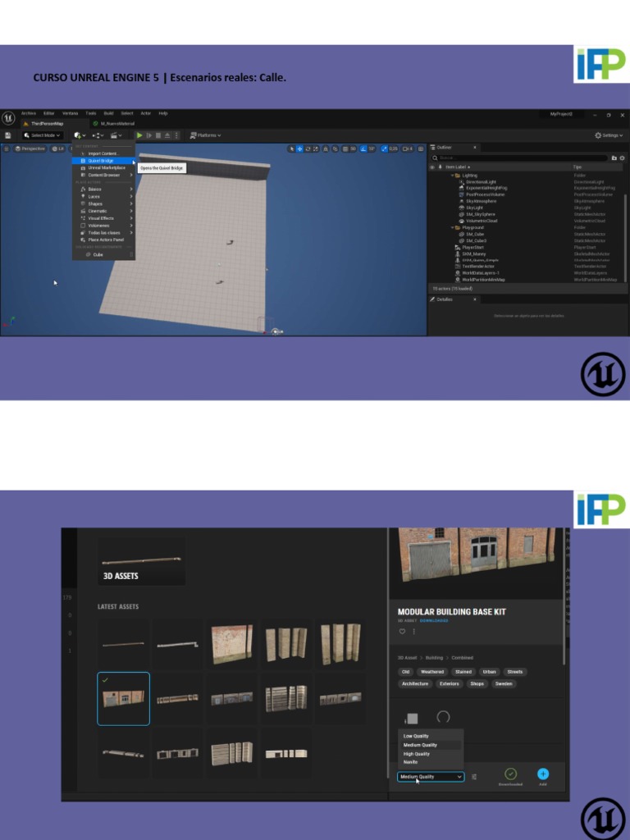Expand the Content Browser submenu
This screenshot has width=630, height=840.
pos(103,176)
